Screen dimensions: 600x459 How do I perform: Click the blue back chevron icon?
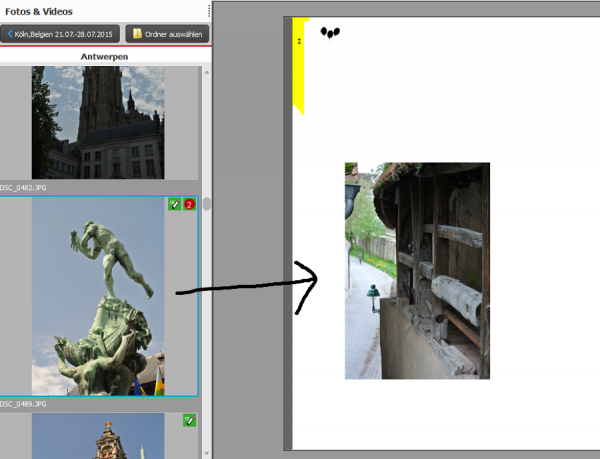[10, 34]
